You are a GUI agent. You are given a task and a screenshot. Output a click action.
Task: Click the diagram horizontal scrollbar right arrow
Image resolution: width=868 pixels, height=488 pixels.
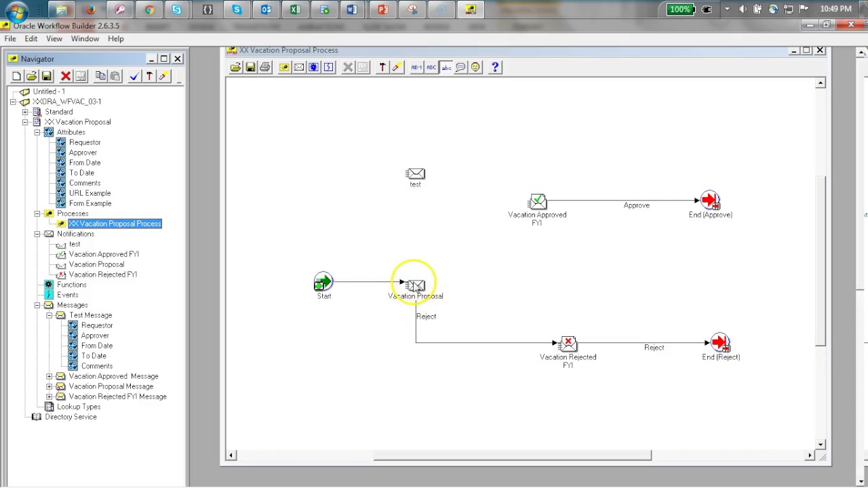810,455
